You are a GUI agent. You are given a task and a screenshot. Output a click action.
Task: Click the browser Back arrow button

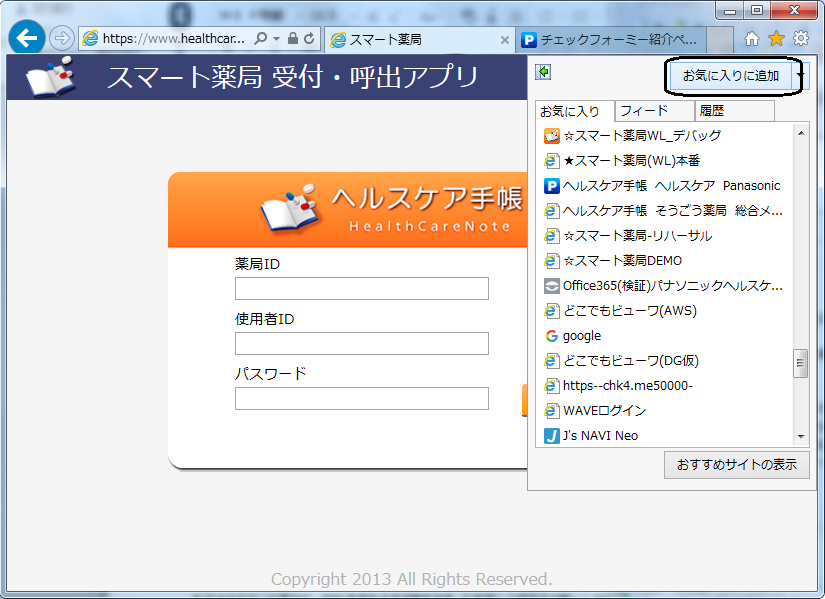pyautogui.click(x=26, y=37)
